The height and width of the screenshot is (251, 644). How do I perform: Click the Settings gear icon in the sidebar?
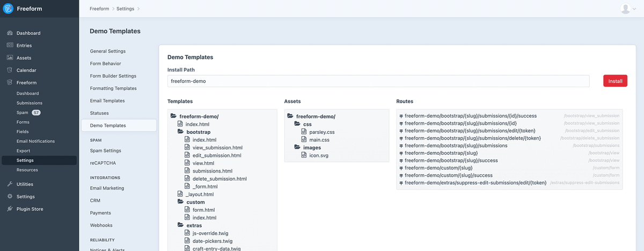coord(10,197)
